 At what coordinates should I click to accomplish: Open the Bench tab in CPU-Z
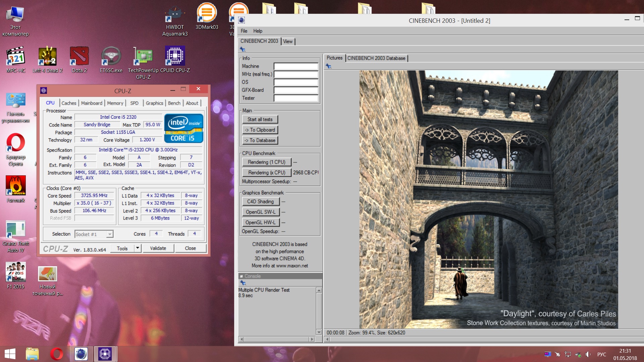point(174,103)
